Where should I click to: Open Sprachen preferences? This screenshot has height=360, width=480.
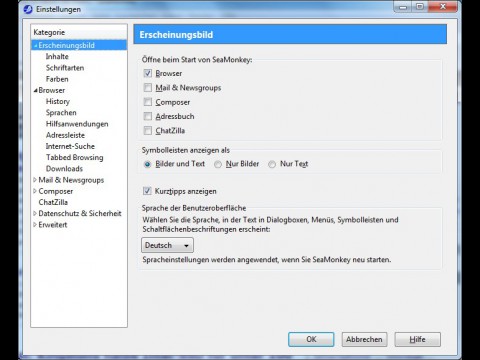click(61, 113)
